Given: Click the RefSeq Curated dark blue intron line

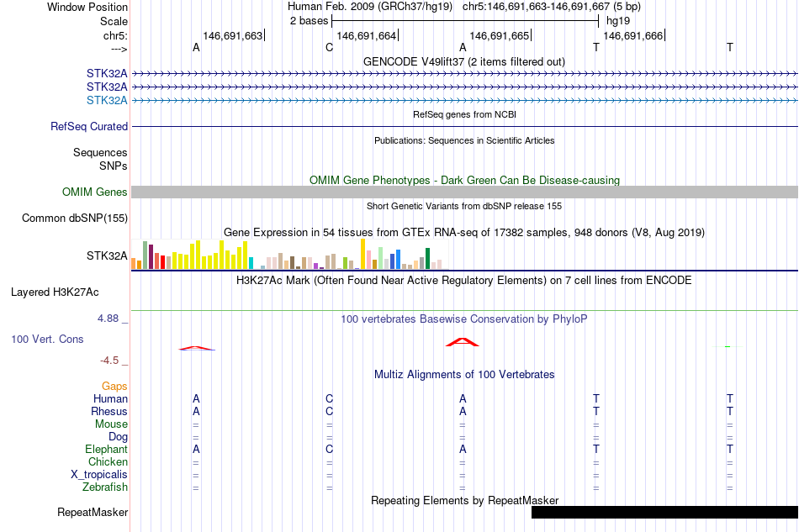Looking at the screenshot, I should click(x=464, y=126).
